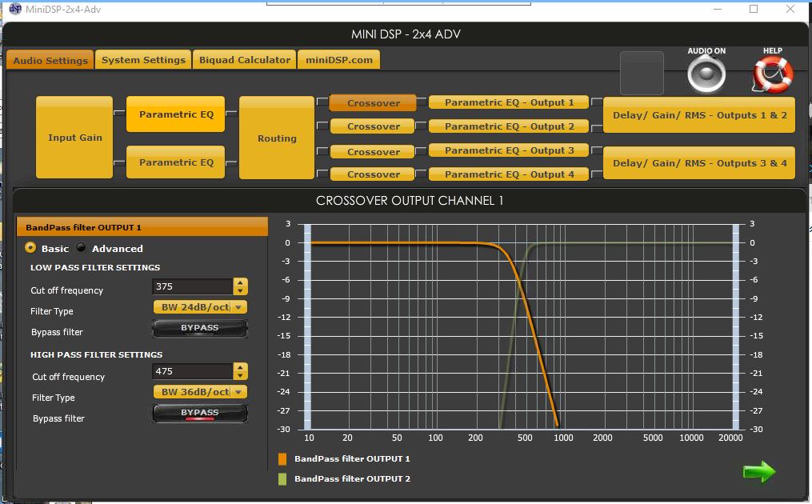
Task: Open Delay/Gain/RMS - Outputs 1 & 2
Action: point(699,115)
